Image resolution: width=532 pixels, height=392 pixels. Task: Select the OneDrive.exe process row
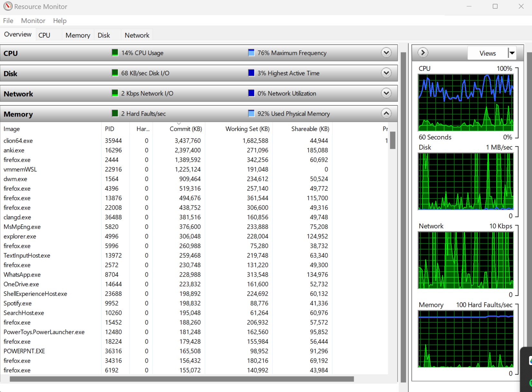click(x=194, y=284)
